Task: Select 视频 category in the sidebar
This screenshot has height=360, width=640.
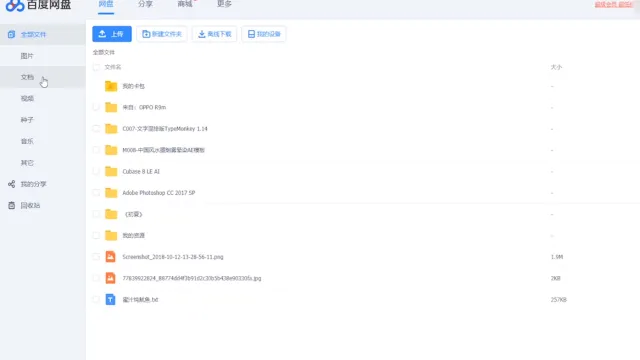Action: click(x=27, y=98)
